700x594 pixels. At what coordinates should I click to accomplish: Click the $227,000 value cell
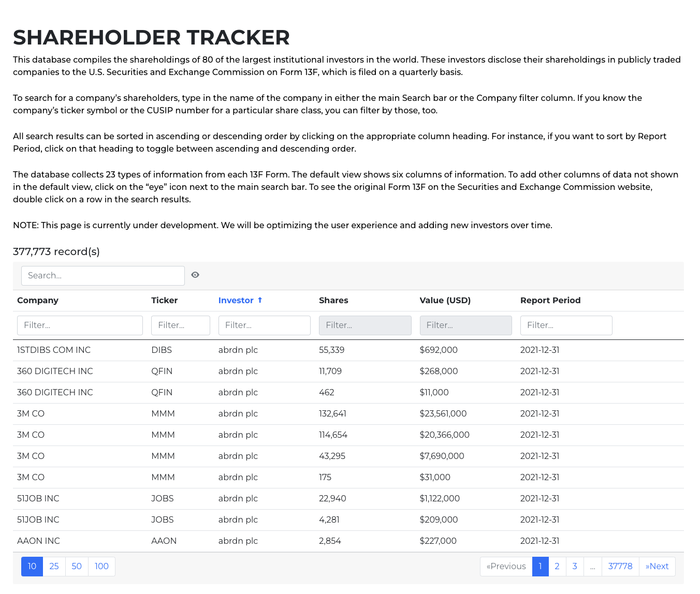pos(438,541)
